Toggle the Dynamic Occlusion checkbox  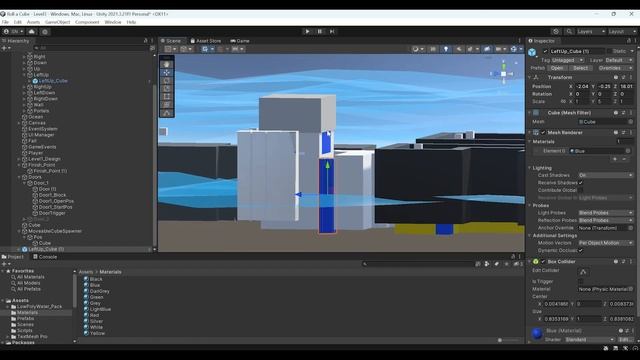click(x=581, y=250)
